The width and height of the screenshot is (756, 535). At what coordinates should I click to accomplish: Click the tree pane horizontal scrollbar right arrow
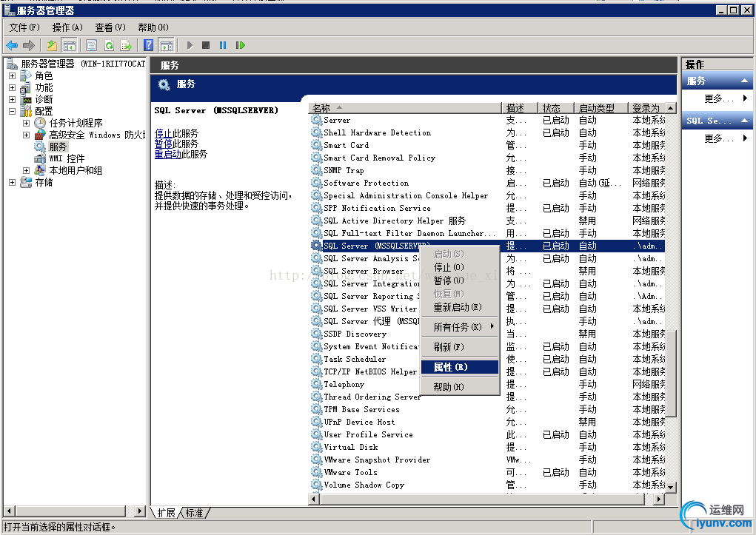(x=140, y=511)
